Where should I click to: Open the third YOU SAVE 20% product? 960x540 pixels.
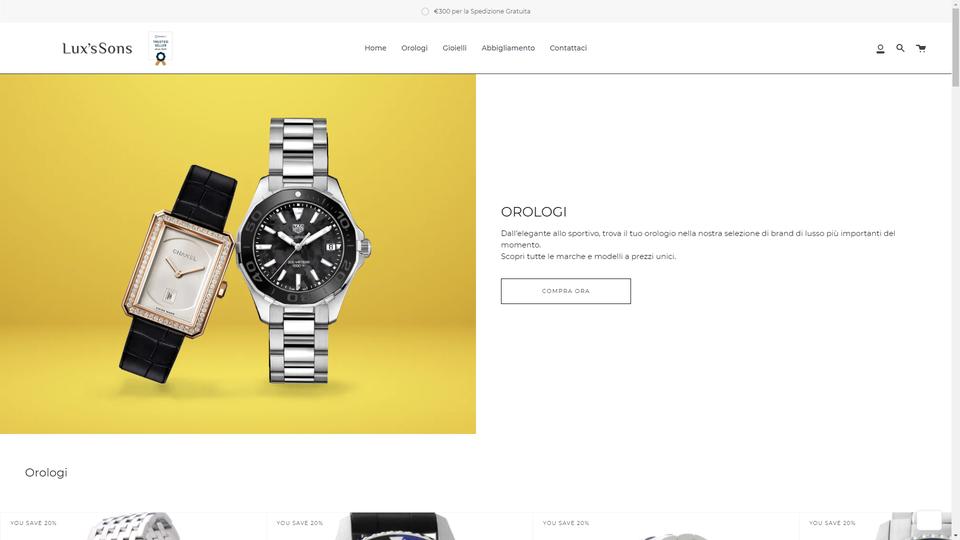click(x=666, y=527)
